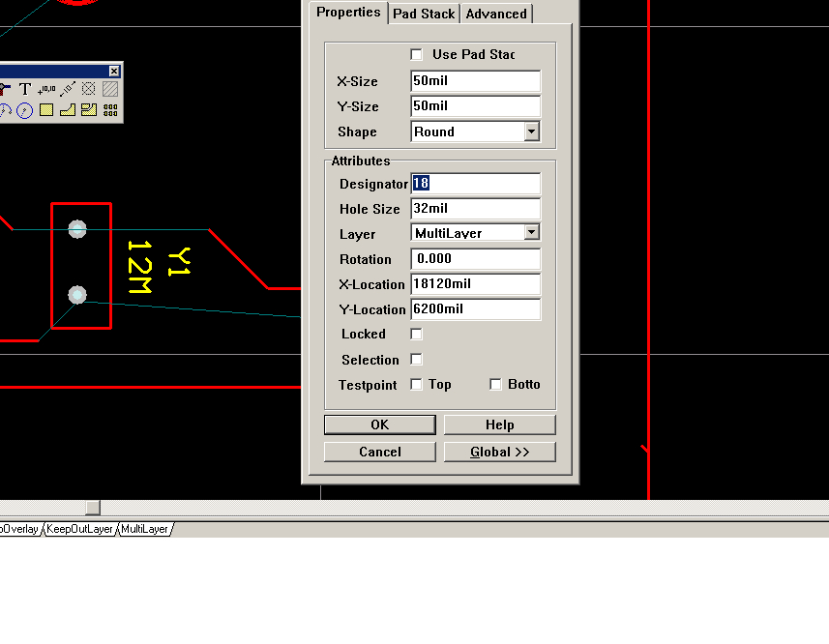Enable the Testpoint Bottom checkbox

coord(495,384)
